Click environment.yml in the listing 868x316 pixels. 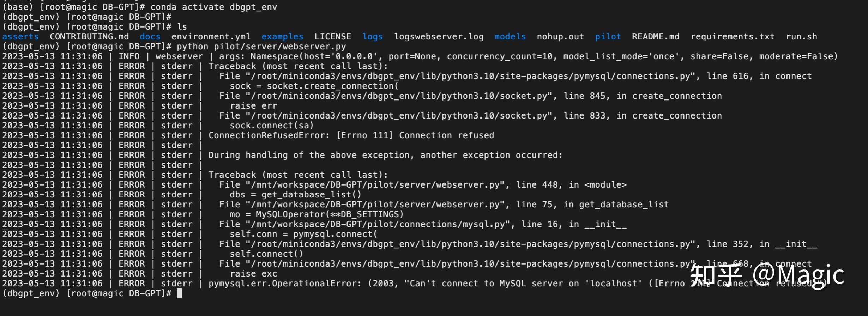pos(211,37)
